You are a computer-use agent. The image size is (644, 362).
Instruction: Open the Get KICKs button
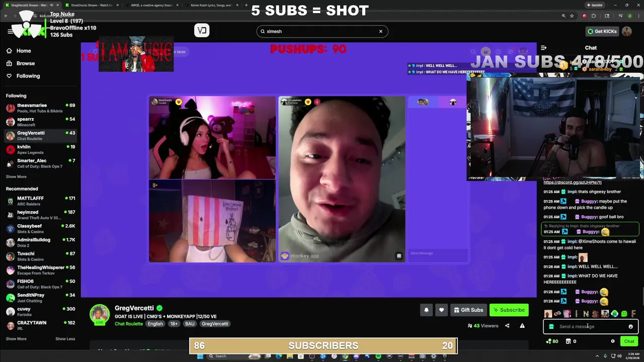(x=602, y=31)
